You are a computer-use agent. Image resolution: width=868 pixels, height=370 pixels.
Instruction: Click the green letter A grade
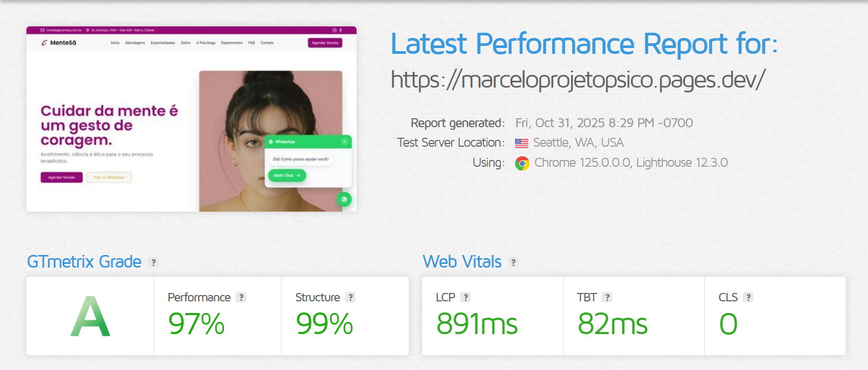coord(90,316)
